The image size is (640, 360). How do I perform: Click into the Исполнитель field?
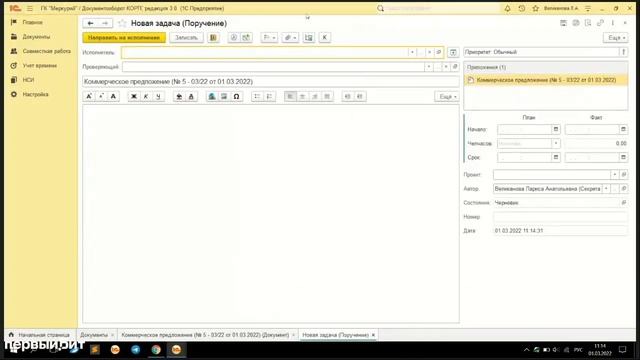[x=264, y=52]
